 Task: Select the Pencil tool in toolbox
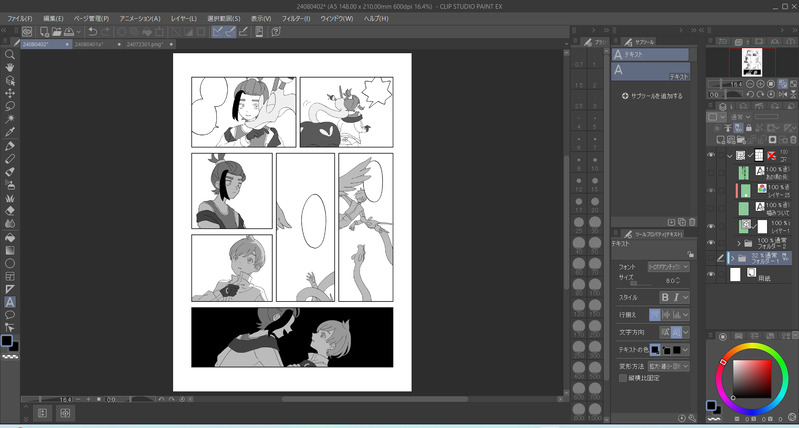[x=10, y=159]
